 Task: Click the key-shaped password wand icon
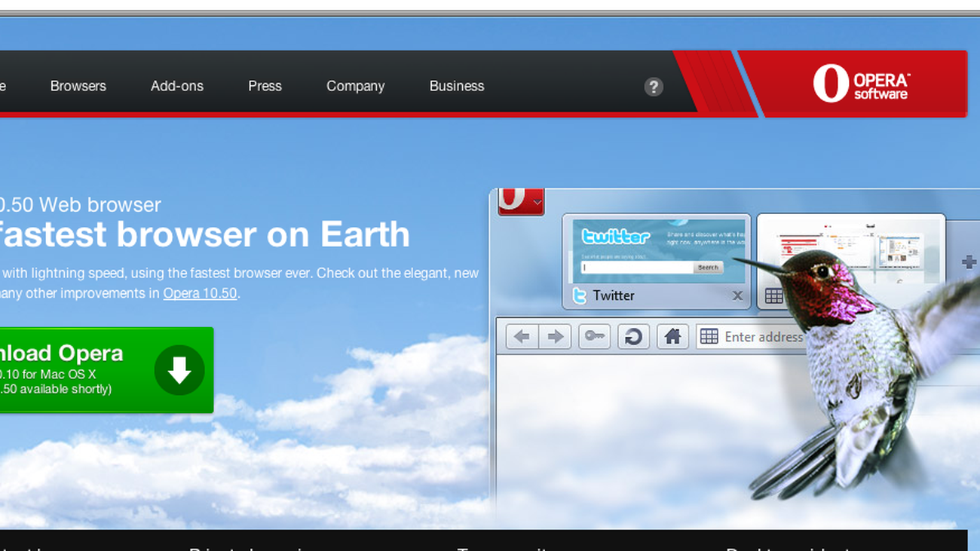(594, 336)
